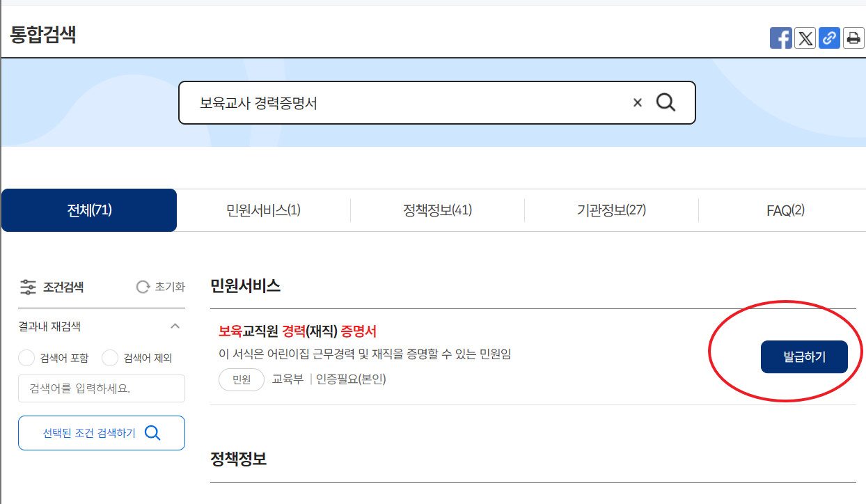The height and width of the screenshot is (504, 866).
Task: Click the description starting 이 서식은 어린이집
Action: (x=365, y=354)
